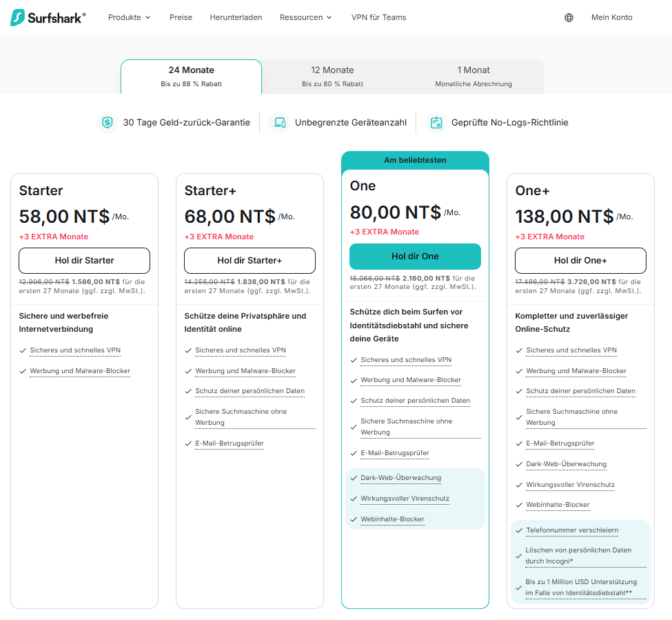This screenshot has height=620, width=672.
Task: Expand the Produkte dropdown menu
Action: (129, 17)
